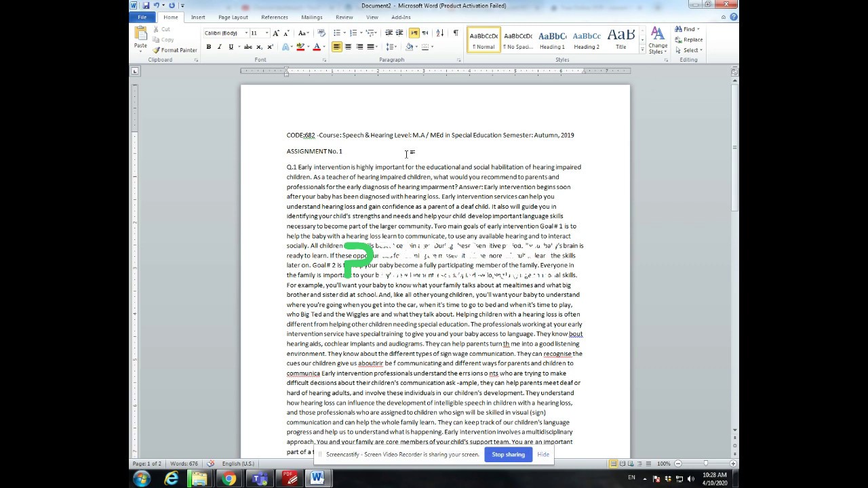Click the Clear Formatting icon
Screen dimensions: 868x488
coord(321,33)
